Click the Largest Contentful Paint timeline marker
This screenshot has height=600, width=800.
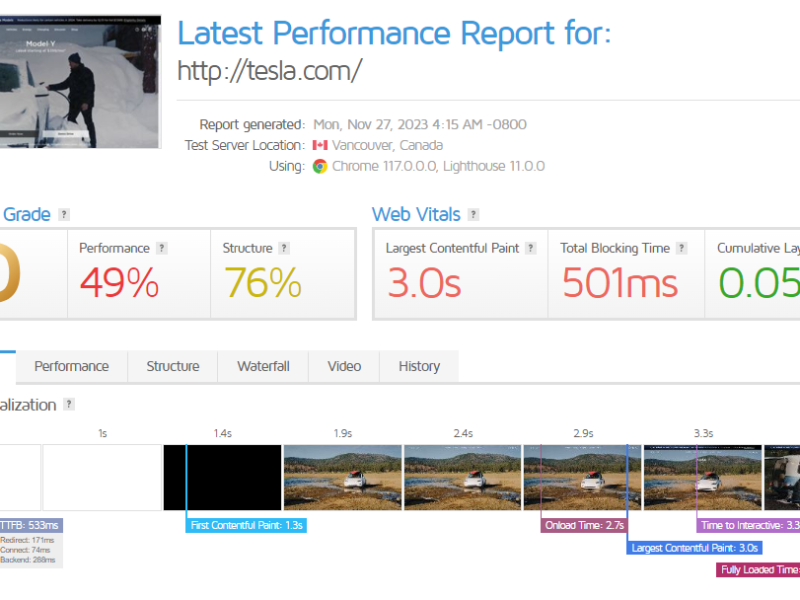(695, 547)
